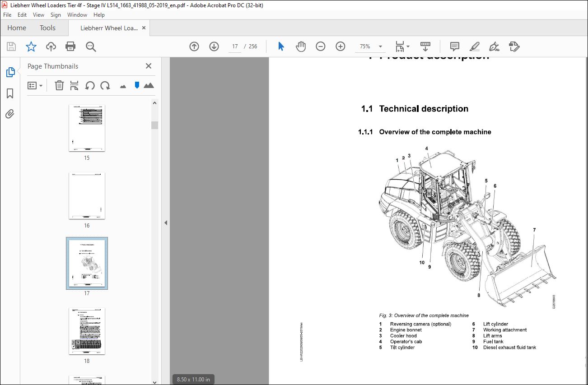Viewport: 588px width, 385px height.
Task: Go to previous page with the up arrow
Action: coord(194,46)
